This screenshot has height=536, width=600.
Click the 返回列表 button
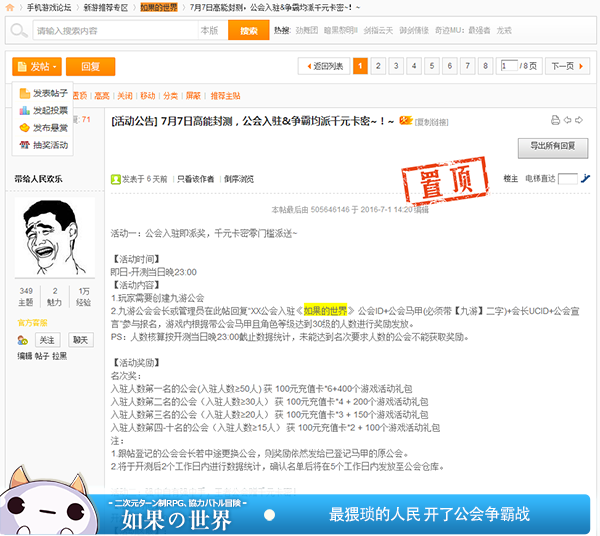point(324,66)
